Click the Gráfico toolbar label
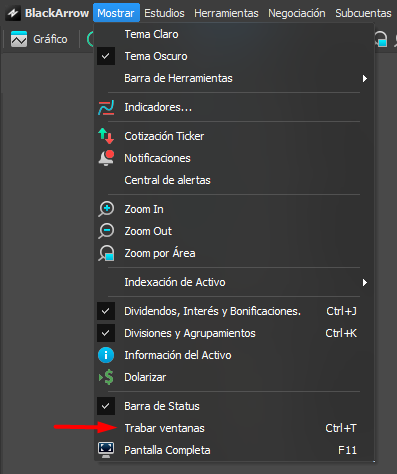397x474 pixels. coord(50,39)
